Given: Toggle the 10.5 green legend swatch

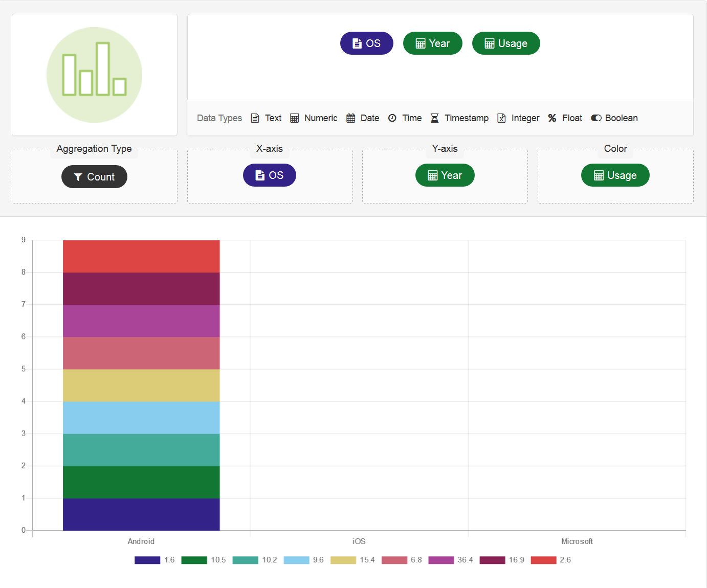Looking at the screenshot, I should click(194, 560).
